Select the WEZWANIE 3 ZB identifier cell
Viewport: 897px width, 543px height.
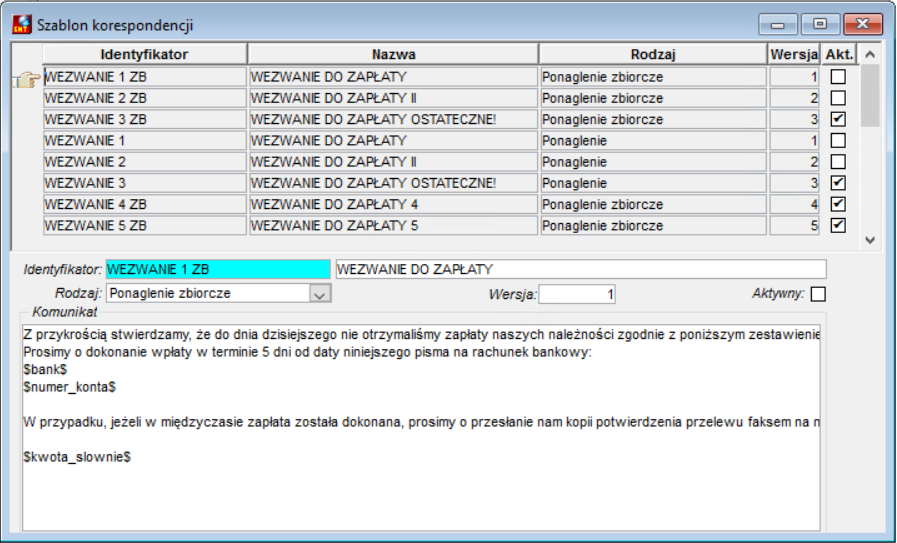(x=145, y=119)
